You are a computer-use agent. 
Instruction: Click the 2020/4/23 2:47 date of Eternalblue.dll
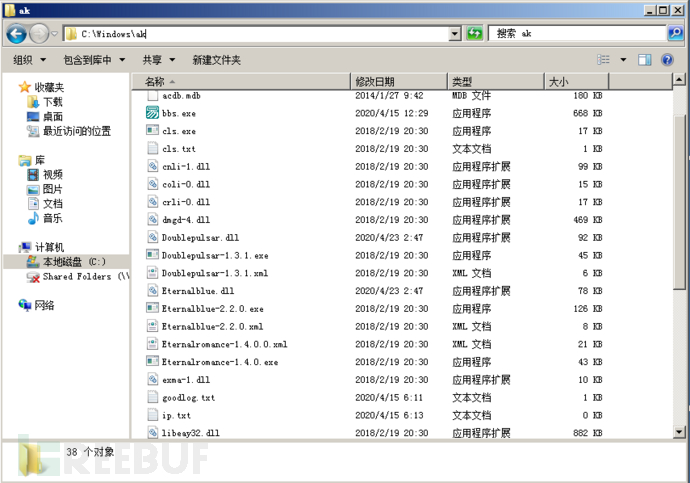point(389,291)
